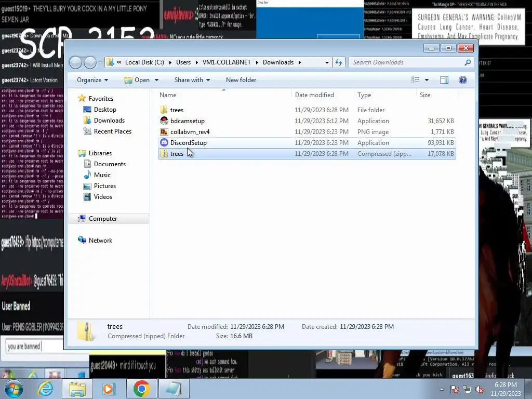Click the folder icon in the address bar
Image resolution: width=532 pixels, height=399 pixels.
[110, 62]
